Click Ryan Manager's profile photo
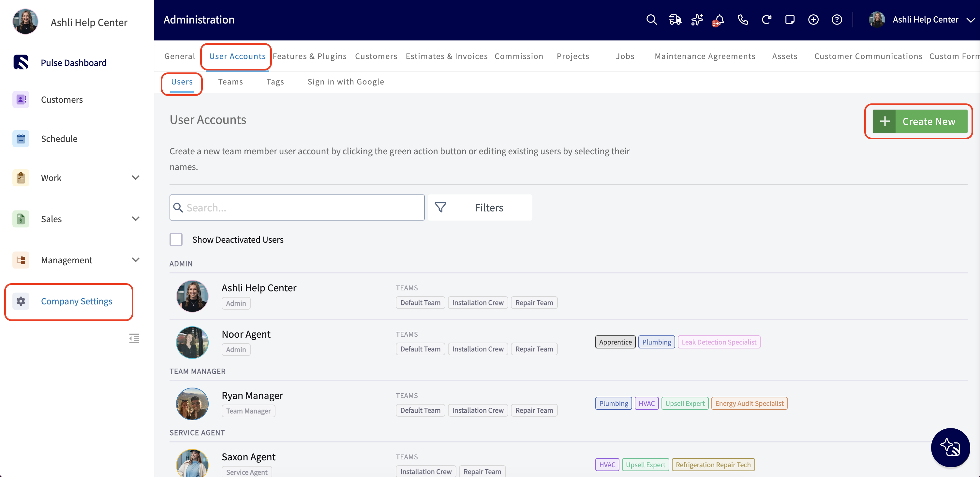 (192, 404)
